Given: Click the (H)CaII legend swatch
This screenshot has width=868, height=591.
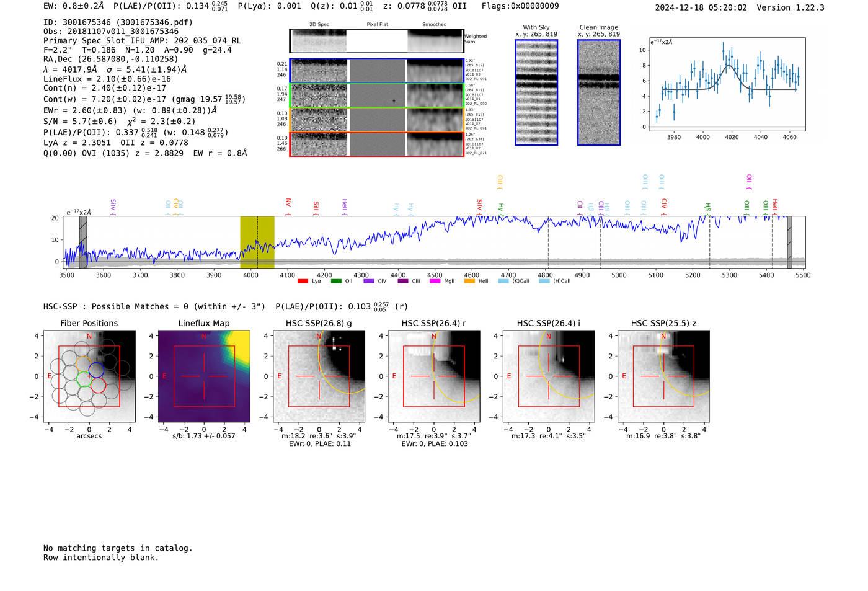Looking at the screenshot, I should coord(544,281).
